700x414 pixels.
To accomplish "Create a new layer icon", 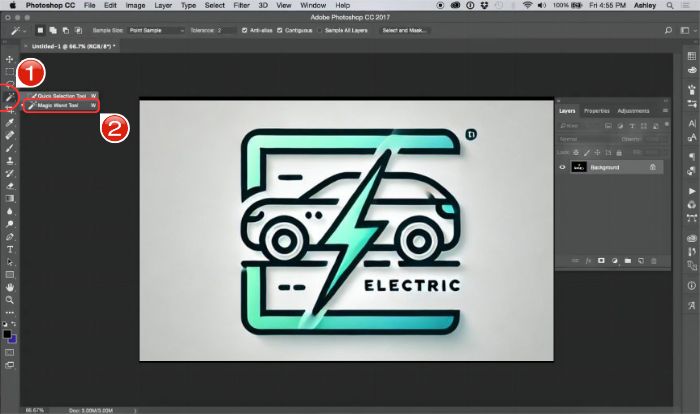I will 641,261.
